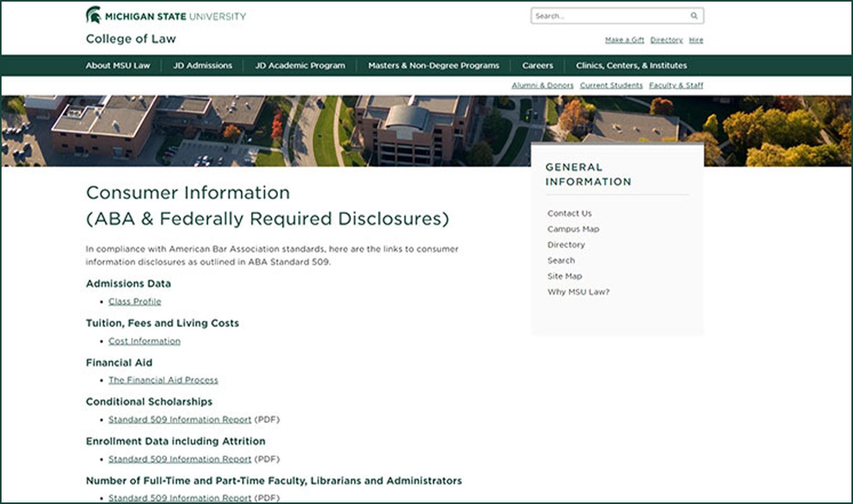The width and height of the screenshot is (853, 504).
Task: Open Standard 509 Report under Faculty, Librarians
Action: click(x=180, y=498)
